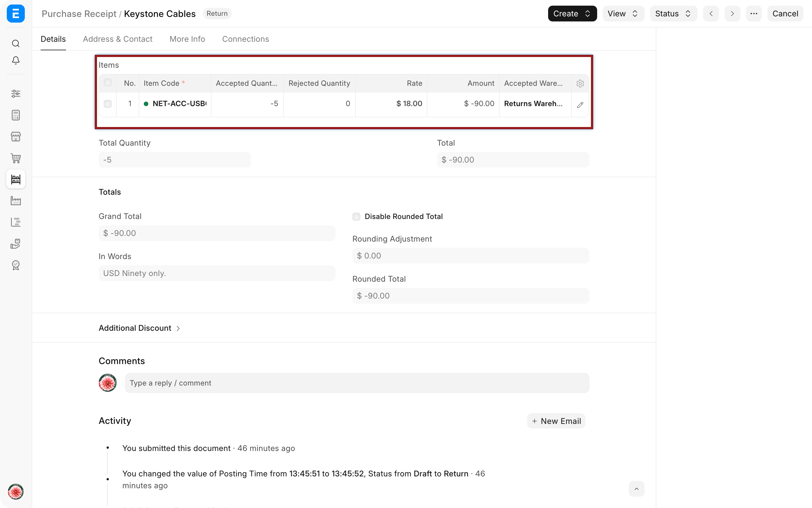Click the Return status badge
Viewport: 812px width, 508px height.
pos(217,14)
